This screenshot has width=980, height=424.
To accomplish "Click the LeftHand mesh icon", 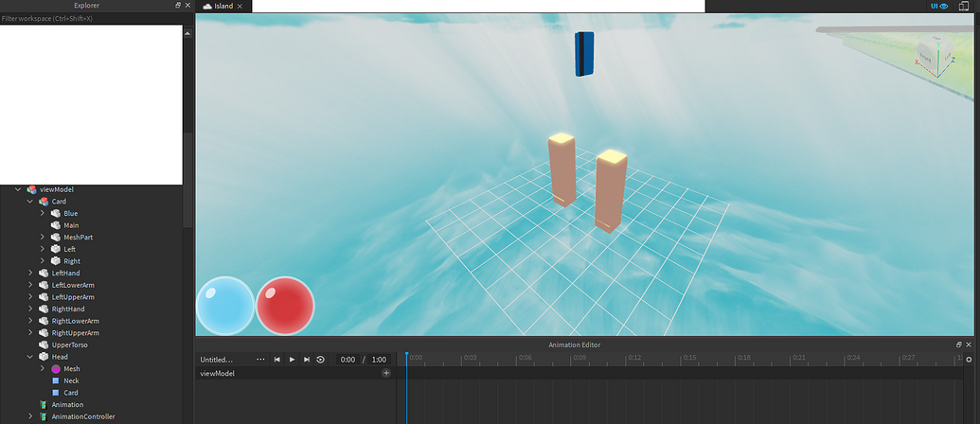I will 44,273.
